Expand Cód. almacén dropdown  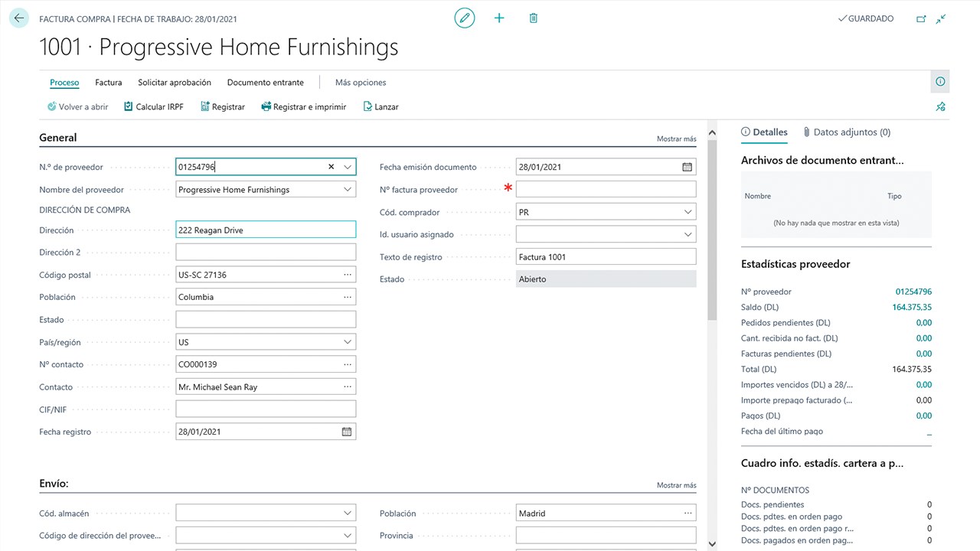point(348,514)
